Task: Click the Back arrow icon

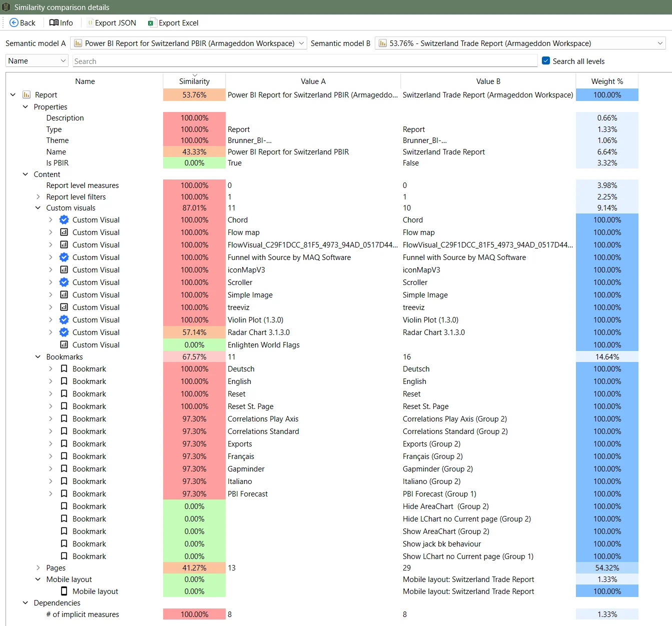Action: [14, 22]
